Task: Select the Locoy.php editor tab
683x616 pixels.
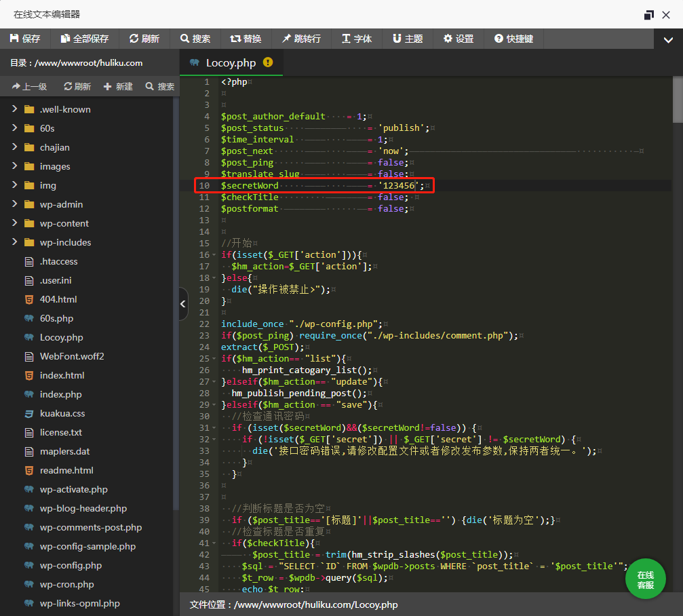Action: 230,63
